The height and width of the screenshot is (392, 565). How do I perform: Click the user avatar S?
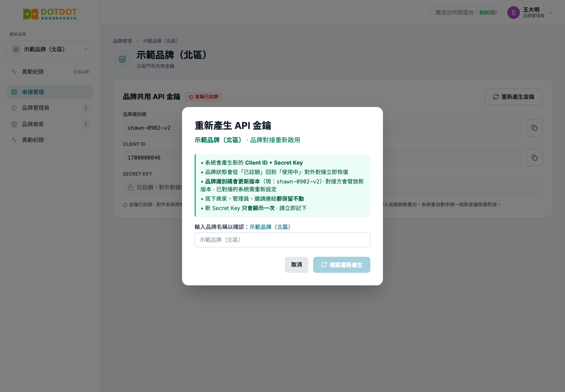(514, 13)
